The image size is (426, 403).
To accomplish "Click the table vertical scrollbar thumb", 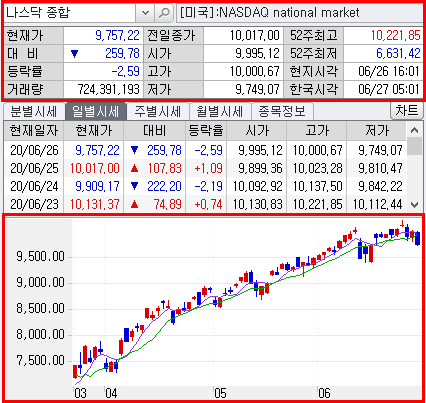I will click(414, 146).
